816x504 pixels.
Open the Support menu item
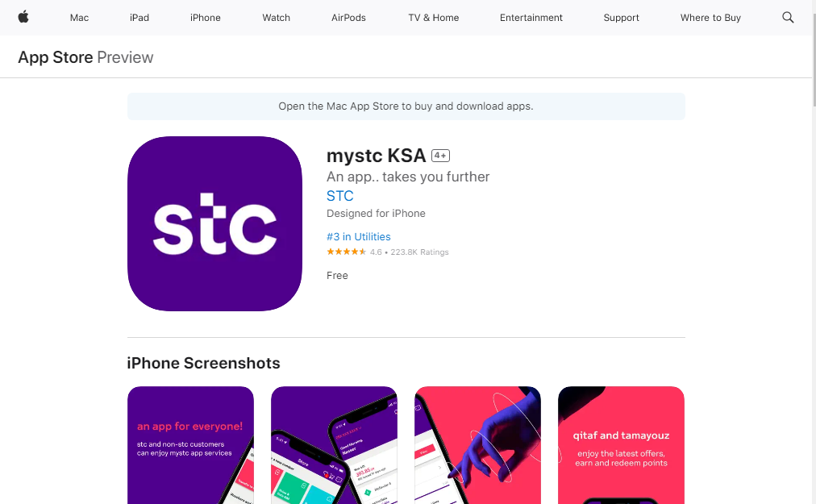tap(621, 18)
